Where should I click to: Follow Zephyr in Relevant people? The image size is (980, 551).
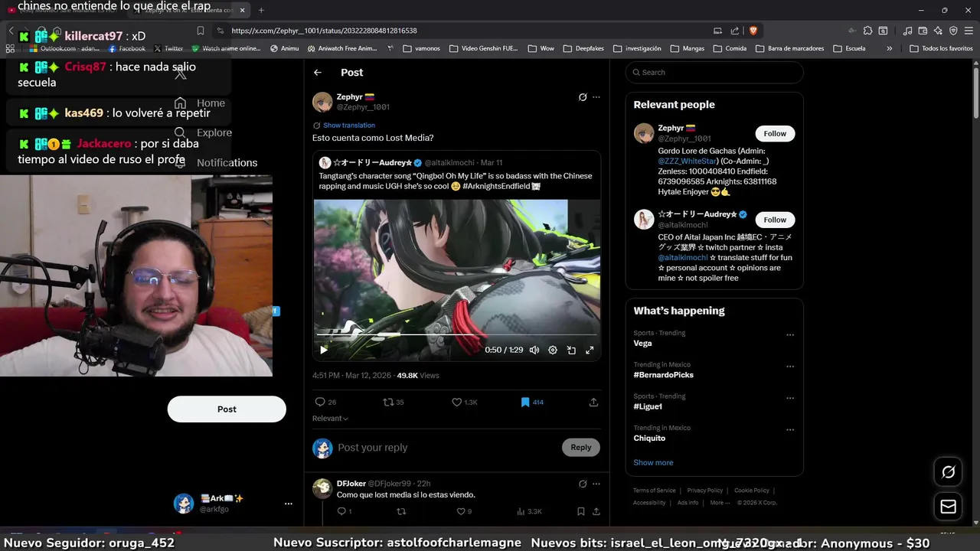775,133
